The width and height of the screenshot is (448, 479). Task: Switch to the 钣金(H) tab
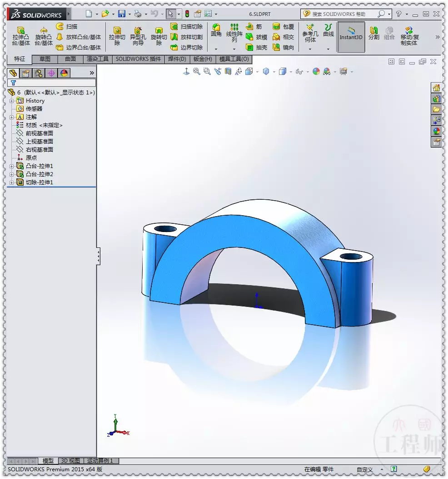point(203,59)
